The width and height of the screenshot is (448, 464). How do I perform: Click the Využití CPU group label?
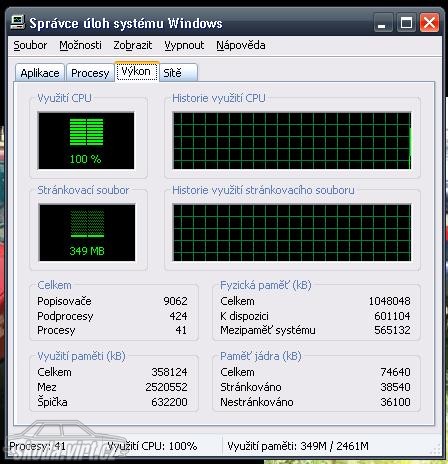[x=64, y=98]
